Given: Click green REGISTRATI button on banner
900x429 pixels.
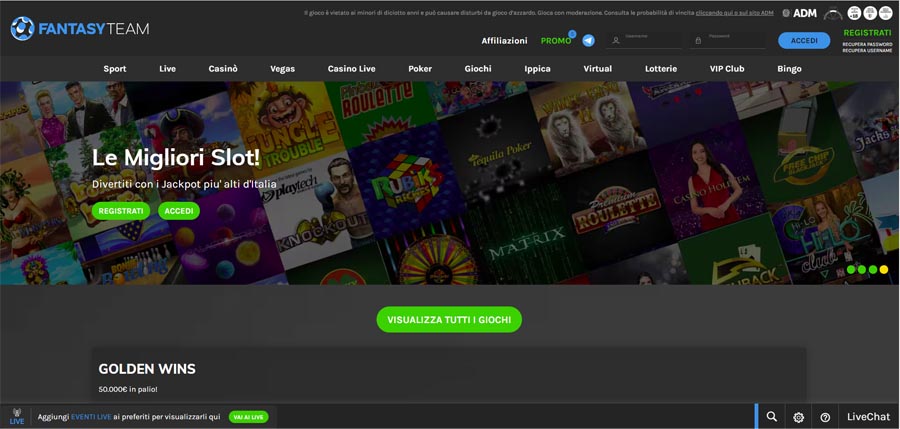Looking at the screenshot, I should pos(121,211).
